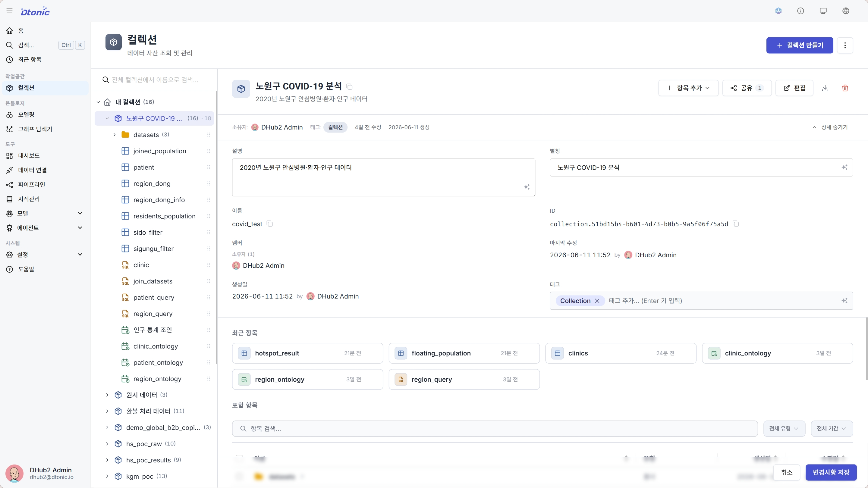Click AI sparkle icon in tag field
868x488 pixels.
click(x=844, y=300)
